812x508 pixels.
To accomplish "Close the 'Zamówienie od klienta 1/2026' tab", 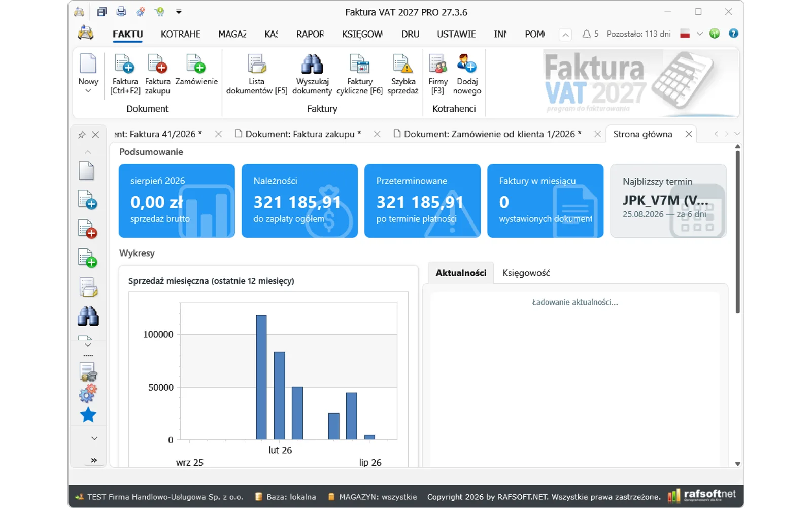I will pyautogui.click(x=598, y=134).
